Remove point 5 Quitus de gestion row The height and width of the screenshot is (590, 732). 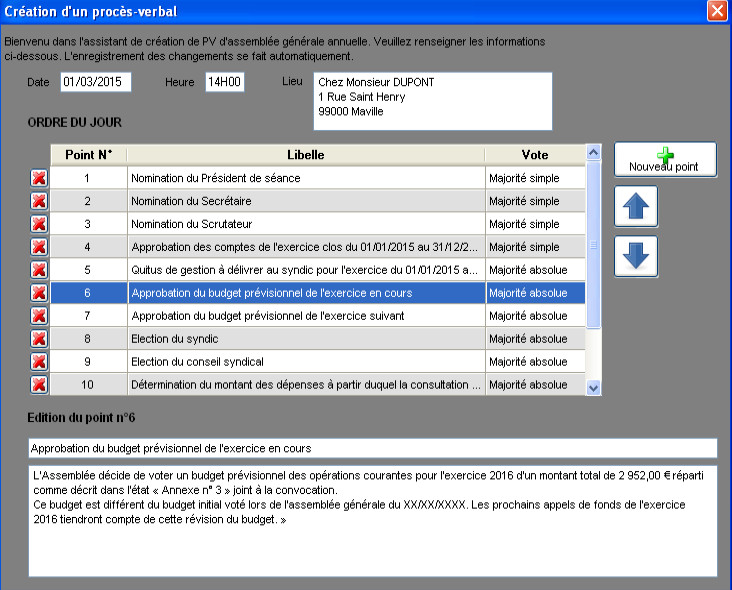tap(39, 270)
